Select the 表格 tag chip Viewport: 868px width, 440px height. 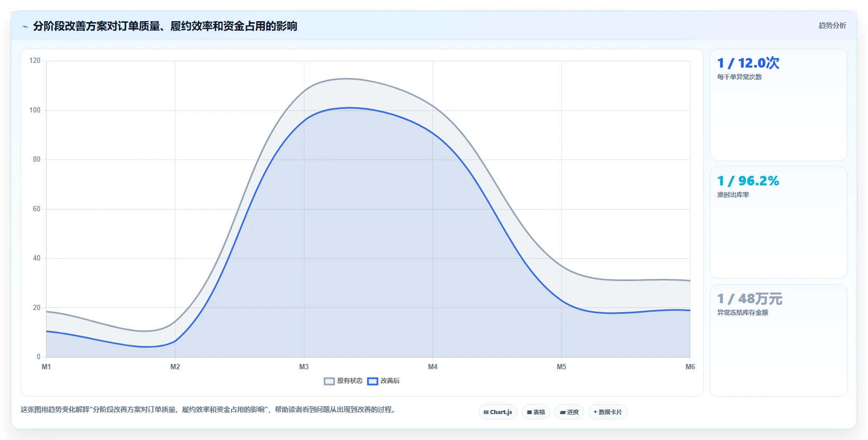[536, 412]
